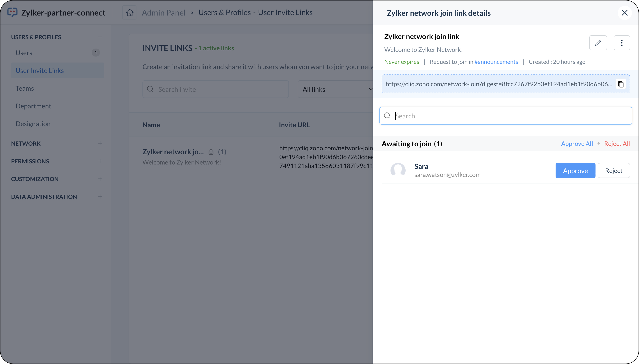Viewport: 639px width, 364px height.
Task: Expand the Permissions section
Action: pos(100,161)
